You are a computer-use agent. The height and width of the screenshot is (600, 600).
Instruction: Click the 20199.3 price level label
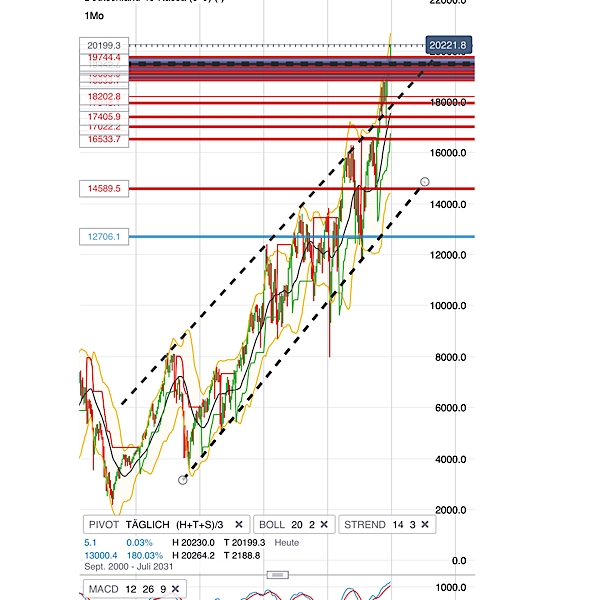(104, 46)
